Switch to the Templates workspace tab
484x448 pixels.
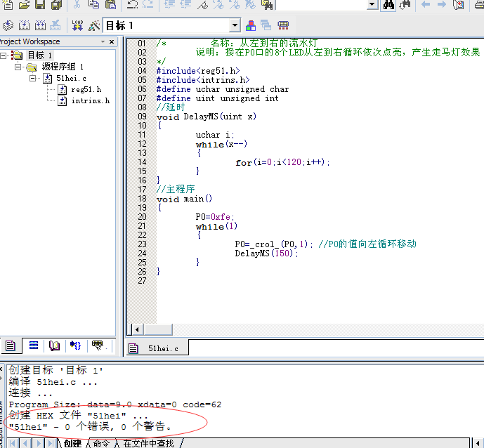coord(98,345)
